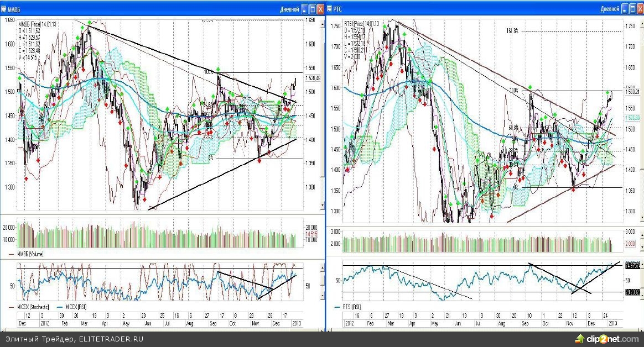
Task: Close the RTS chart window
Action: [640, 9]
